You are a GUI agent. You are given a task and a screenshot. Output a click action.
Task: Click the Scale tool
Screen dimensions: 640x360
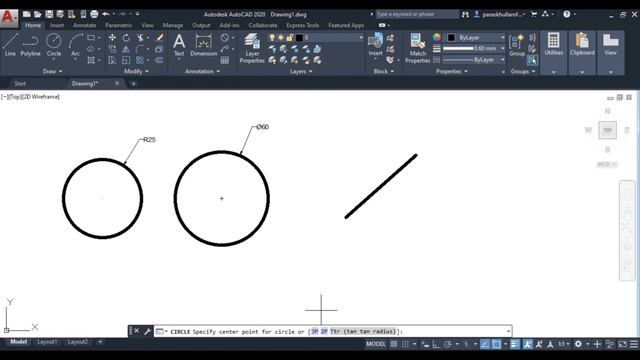tap(126, 60)
